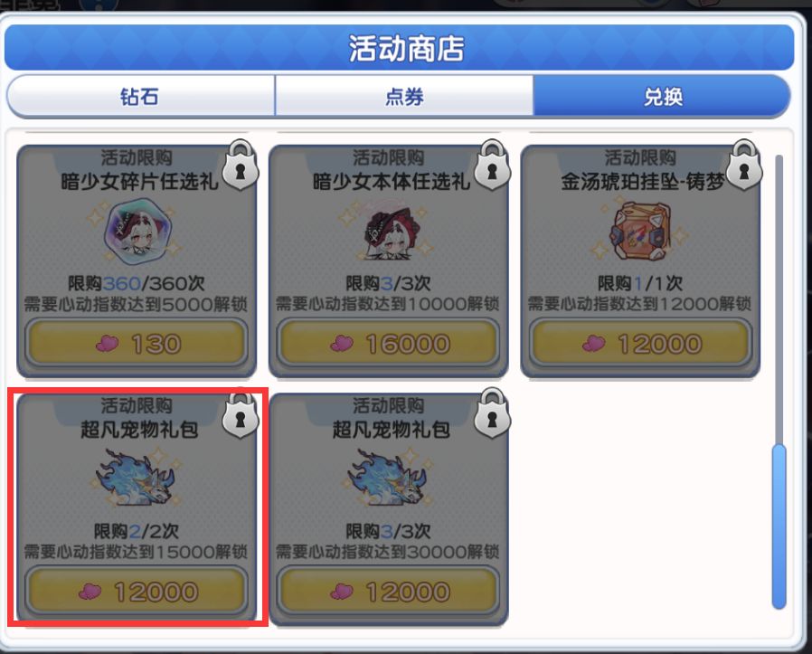This screenshot has width=812, height=654.
Task: Click the 16000 hearts purchase button
Action: point(389,344)
